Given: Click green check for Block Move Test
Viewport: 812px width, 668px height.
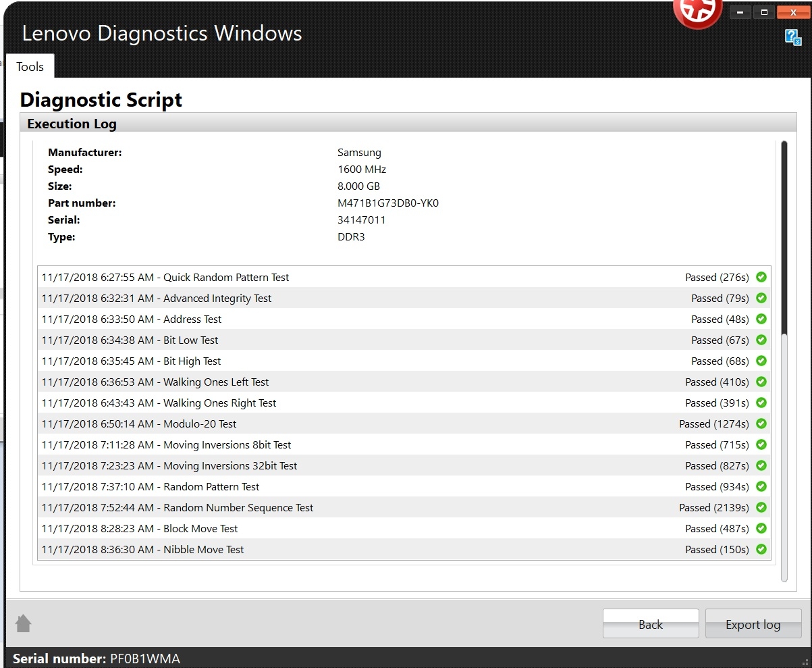Looking at the screenshot, I should (761, 528).
